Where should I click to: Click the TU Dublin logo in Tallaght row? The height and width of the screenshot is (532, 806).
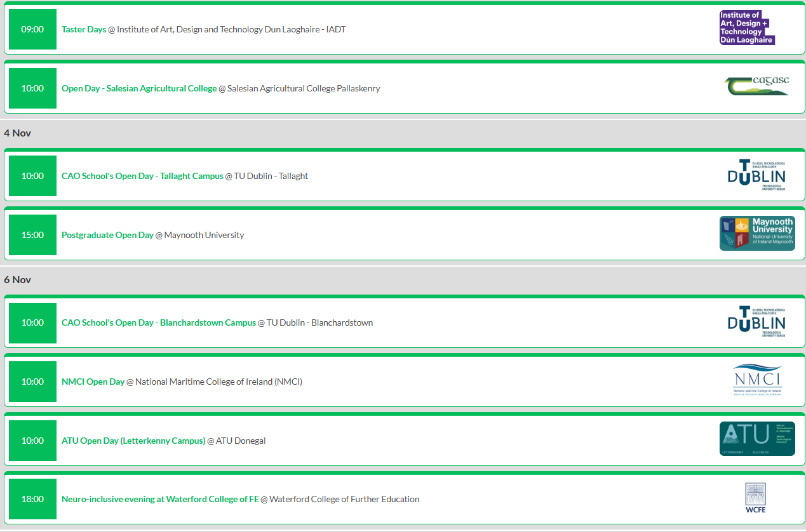(x=756, y=175)
